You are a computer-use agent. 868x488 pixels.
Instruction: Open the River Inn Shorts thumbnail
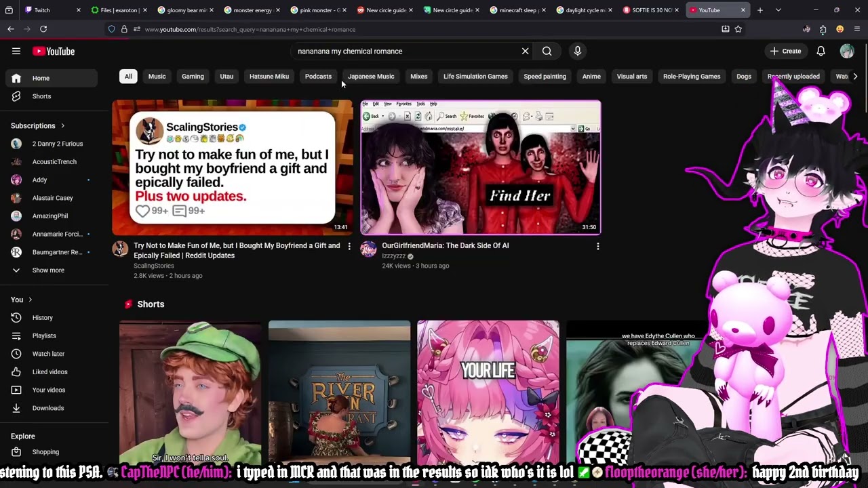click(x=339, y=393)
